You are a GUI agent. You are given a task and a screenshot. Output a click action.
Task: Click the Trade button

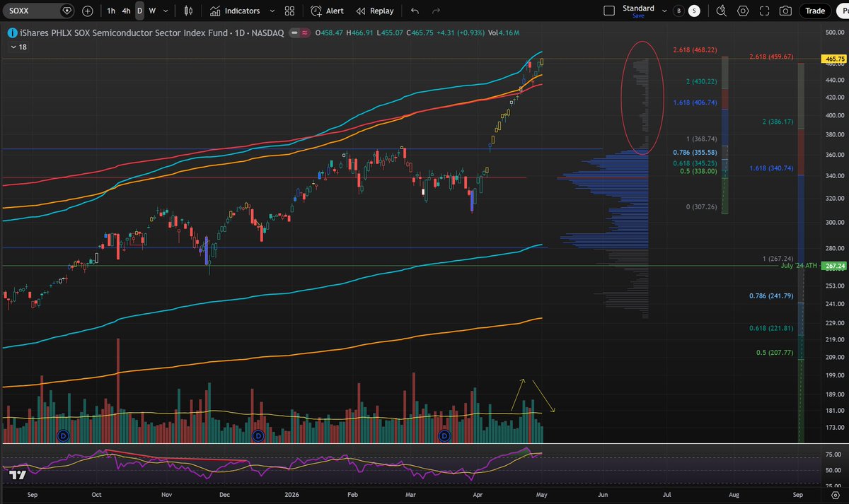pyautogui.click(x=815, y=11)
